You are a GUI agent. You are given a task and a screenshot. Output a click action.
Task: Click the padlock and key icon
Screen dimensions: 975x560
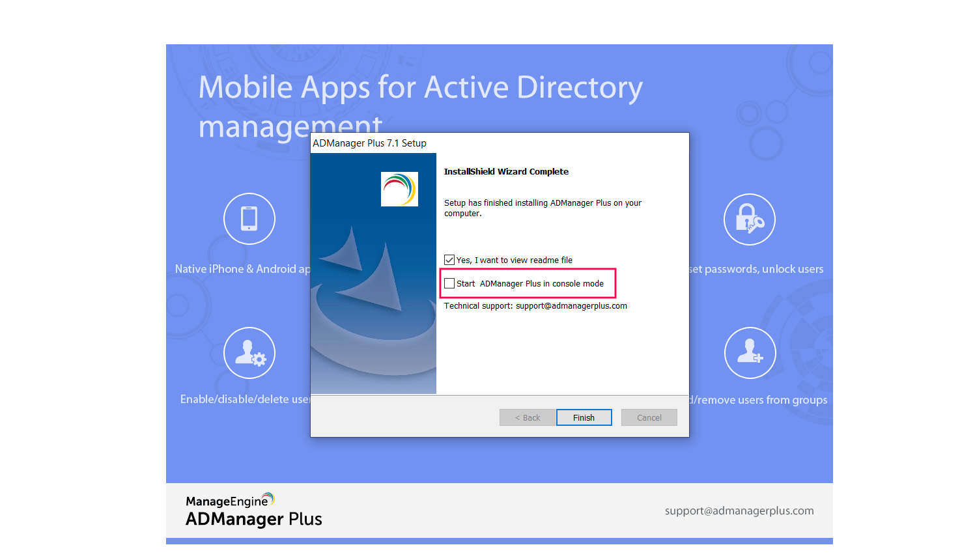[750, 219]
